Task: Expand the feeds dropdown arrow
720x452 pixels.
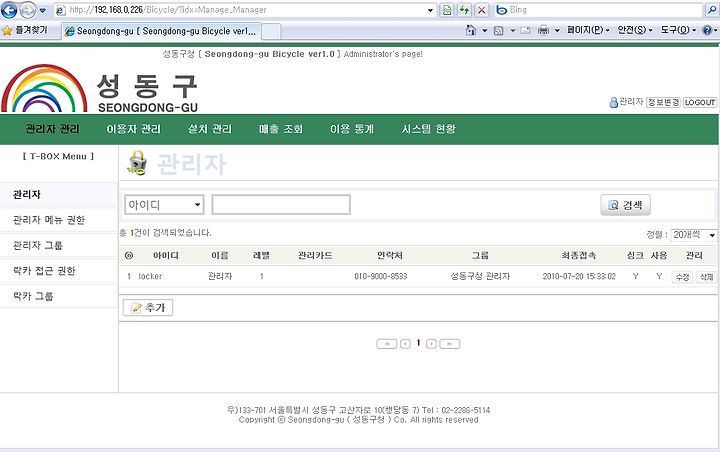Action: (x=512, y=31)
